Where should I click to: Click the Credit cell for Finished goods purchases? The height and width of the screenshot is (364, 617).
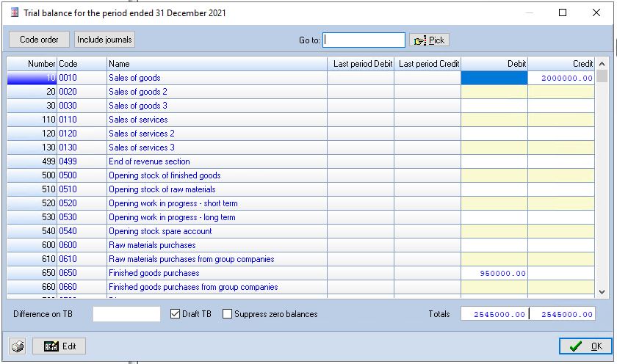pos(561,273)
